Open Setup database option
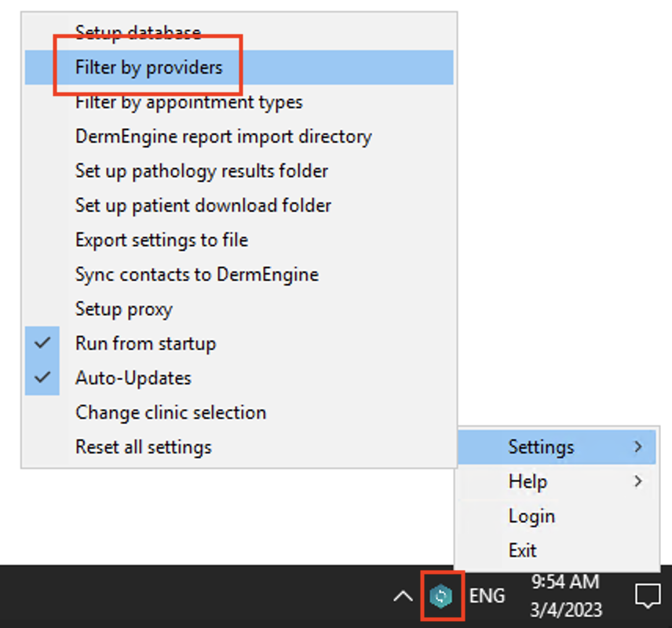672x628 pixels. [x=138, y=33]
